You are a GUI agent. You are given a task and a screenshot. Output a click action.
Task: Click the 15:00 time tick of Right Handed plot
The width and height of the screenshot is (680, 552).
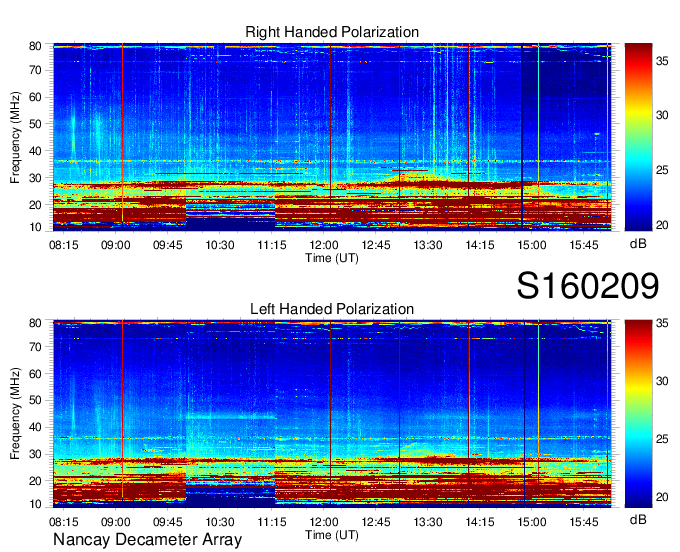(532, 245)
